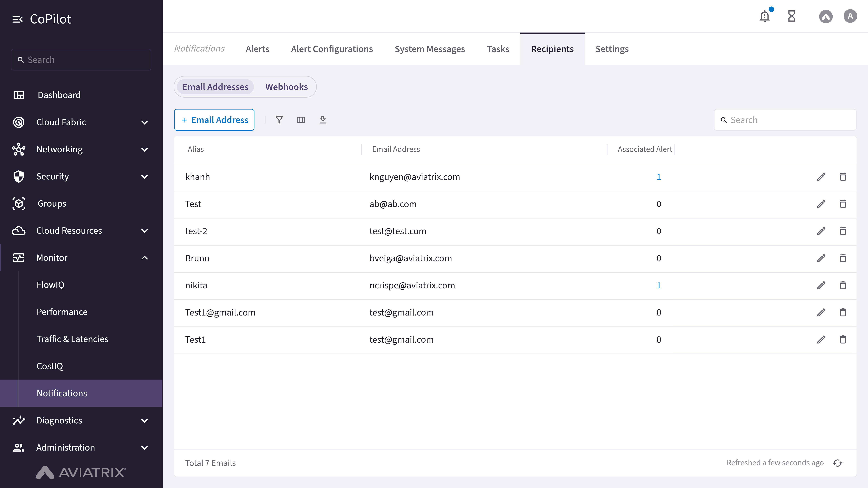Screen dimensions: 868x488
Task: Sort by the Alias column header
Action: point(196,149)
